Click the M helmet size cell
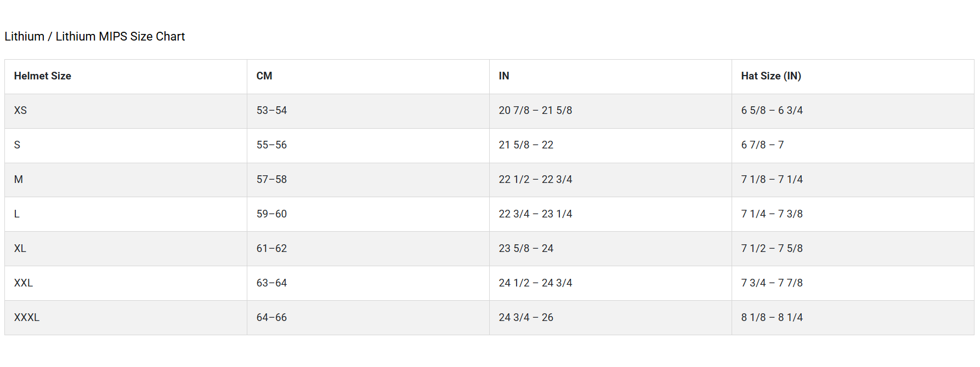This screenshot has width=980, height=367. coord(19,180)
